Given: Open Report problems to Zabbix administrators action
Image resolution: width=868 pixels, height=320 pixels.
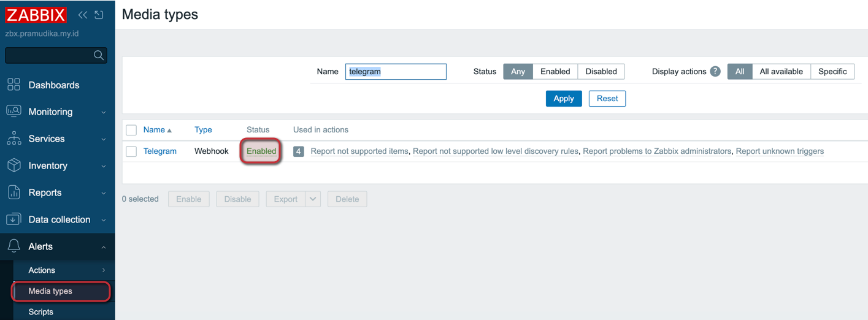Looking at the screenshot, I should pyautogui.click(x=657, y=151).
